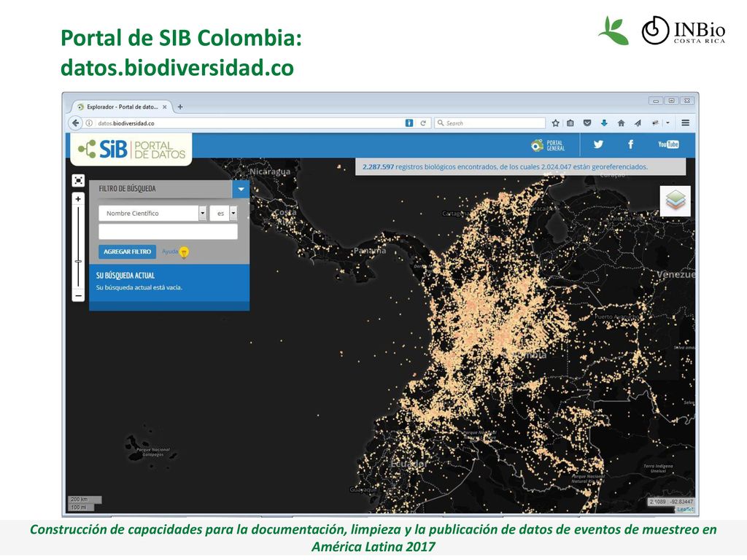Toggle map fullscreen icon
Screen dimensions: 747x560
click(78, 181)
